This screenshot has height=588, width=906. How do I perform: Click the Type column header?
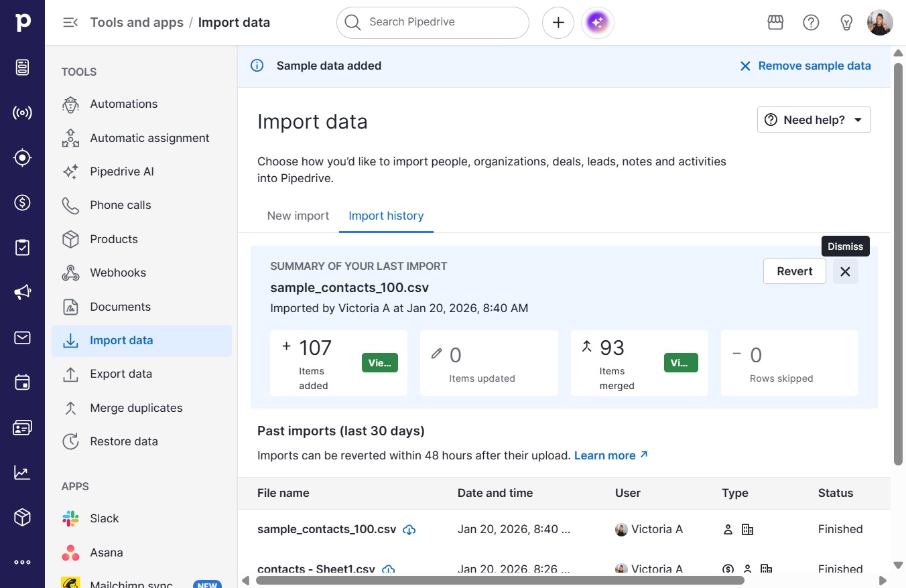[x=735, y=493]
